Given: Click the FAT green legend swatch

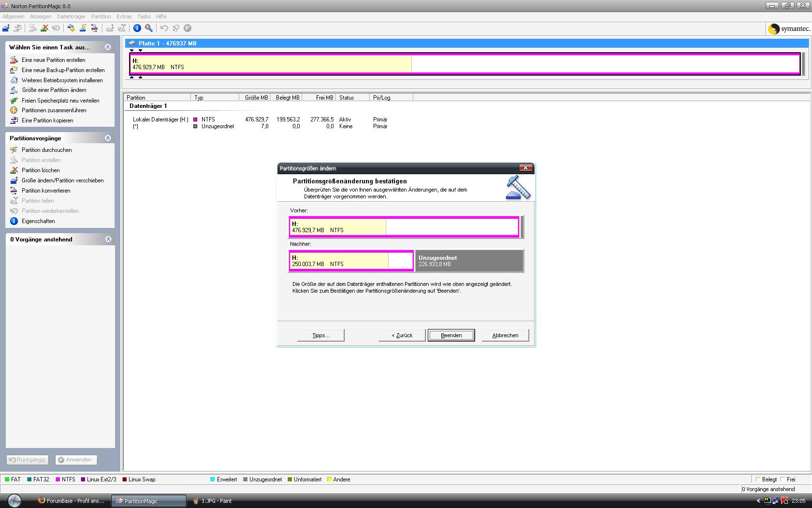Looking at the screenshot, I should tap(7, 479).
